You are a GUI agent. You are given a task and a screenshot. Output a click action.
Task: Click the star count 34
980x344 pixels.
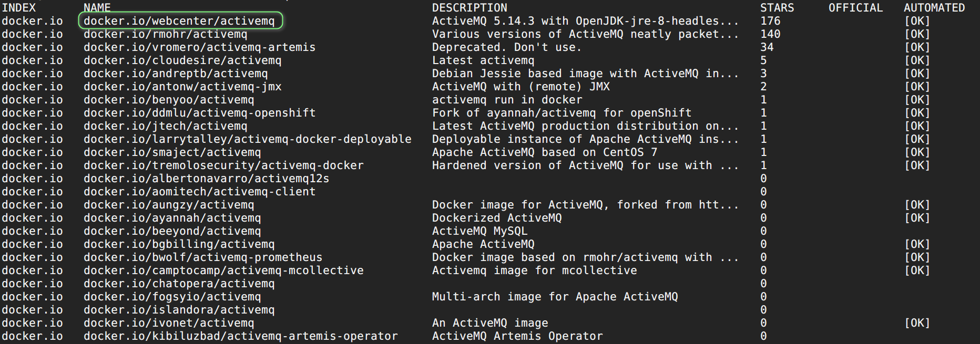(x=767, y=47)
